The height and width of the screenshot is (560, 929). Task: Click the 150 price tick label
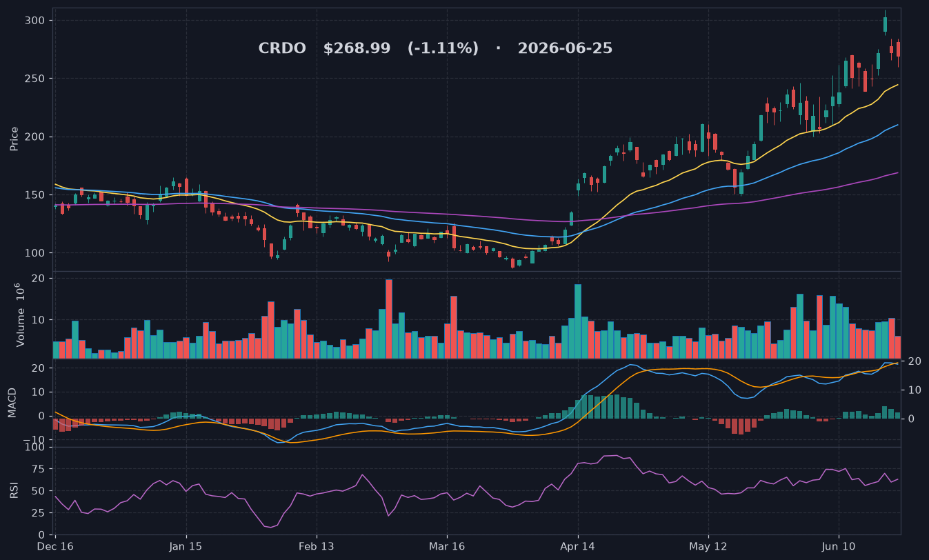pos(36,195)
